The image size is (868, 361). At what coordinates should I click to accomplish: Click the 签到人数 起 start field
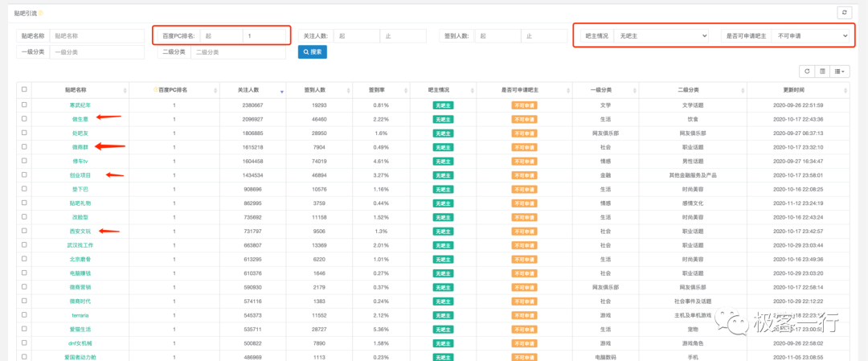point(498,35)
